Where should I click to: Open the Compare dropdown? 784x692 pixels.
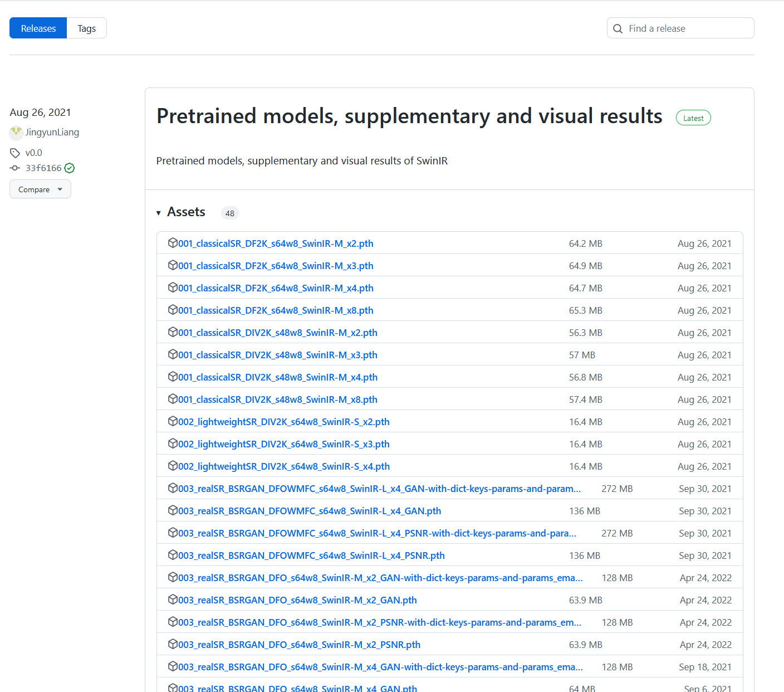pyautogui.click(x=40, y=189)
